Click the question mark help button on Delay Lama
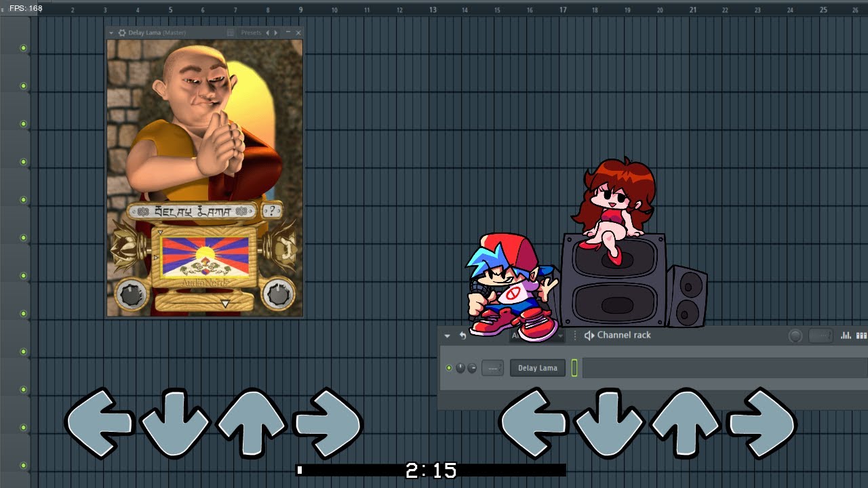Image resolution: width=868 pixels, height=488 pixels. tap(272, 211)
